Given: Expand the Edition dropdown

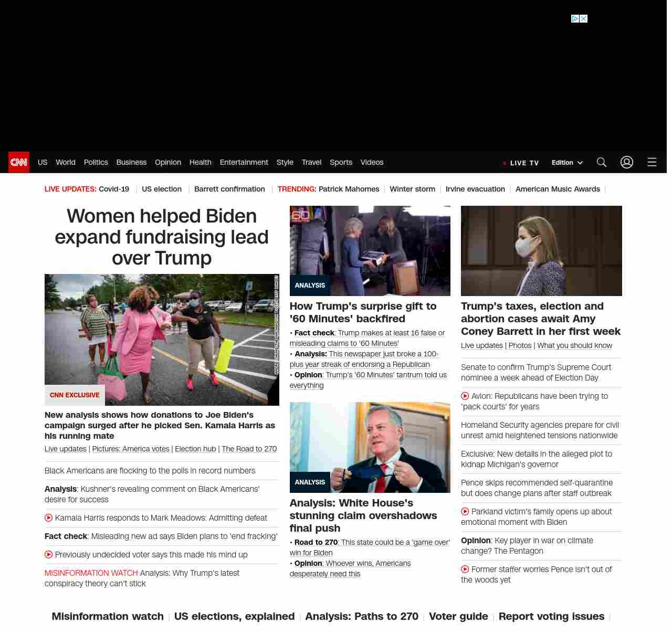Looking at the screenshot, I should [567, 163].
